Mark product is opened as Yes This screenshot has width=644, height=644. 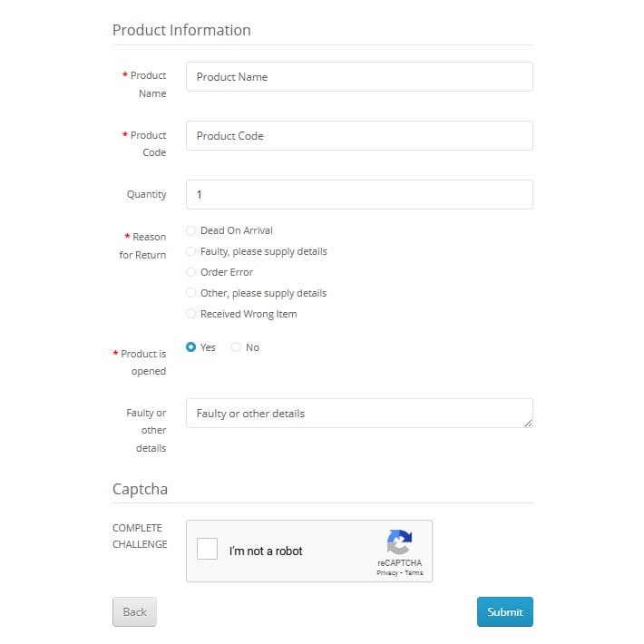click(190, 347)
